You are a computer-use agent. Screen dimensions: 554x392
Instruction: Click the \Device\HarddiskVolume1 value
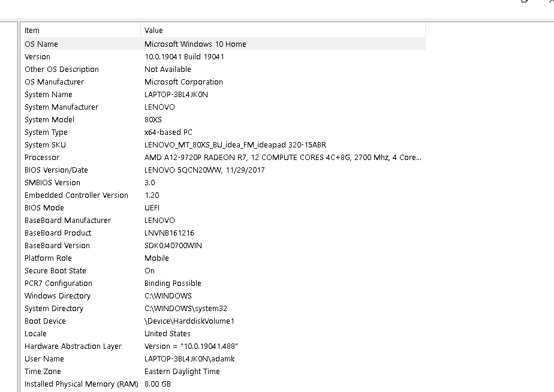(x=189, y=321)
